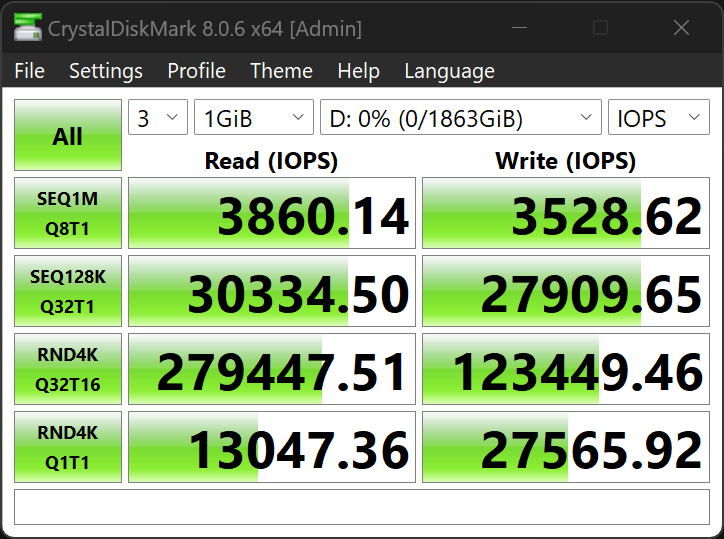Click the Read (IOPS) column header
The height and width of the screenshot is (539, 724).
coord(272,161)
